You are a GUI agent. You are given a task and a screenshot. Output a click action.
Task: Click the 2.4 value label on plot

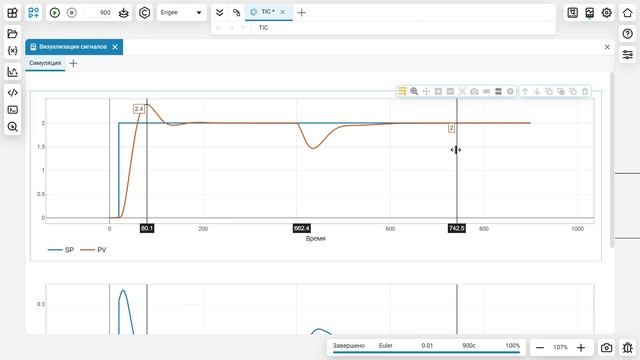pyautogui.click(x=139, y=109)
